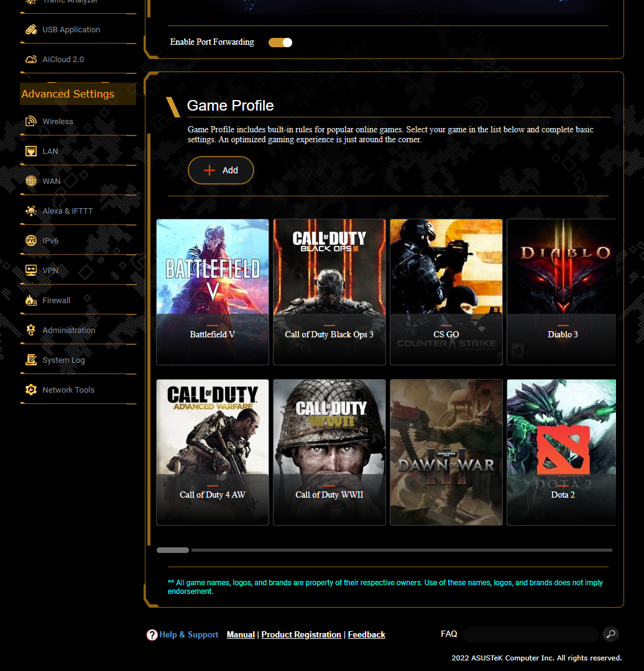The width and height of the screenshot is (644, 671).
Task: Open IPv6 settings page
Action: coord(78,240)
